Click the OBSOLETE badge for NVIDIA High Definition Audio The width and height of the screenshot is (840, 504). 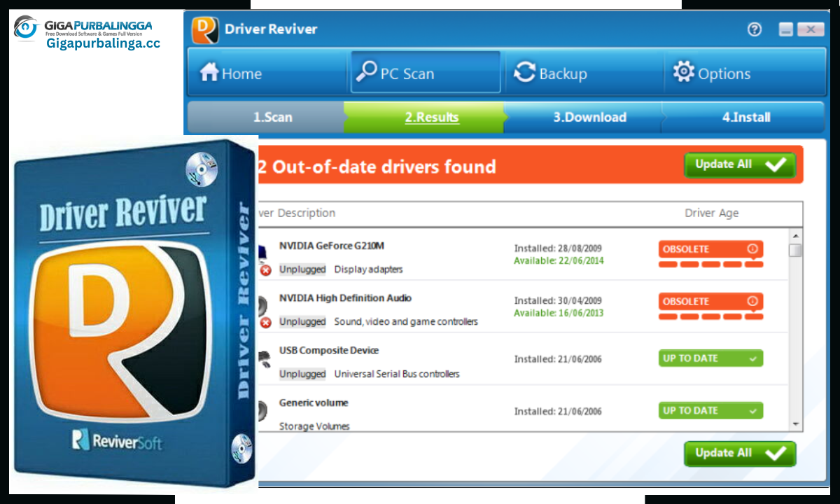pos(710,302)
